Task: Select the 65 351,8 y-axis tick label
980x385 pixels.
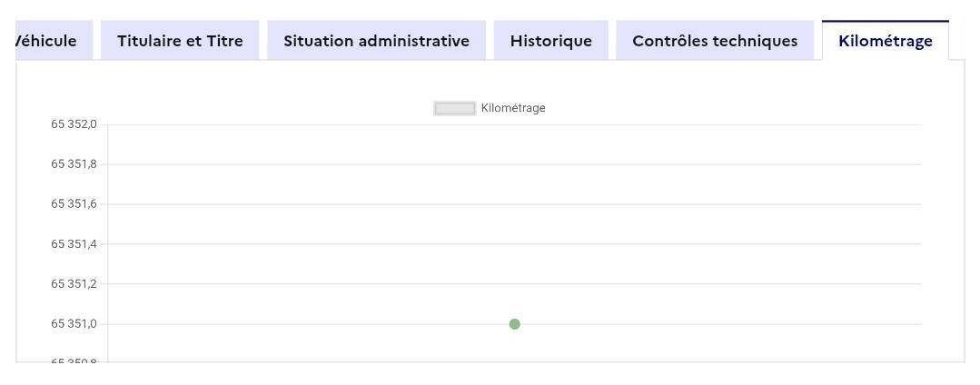Action: pos(74,164)
